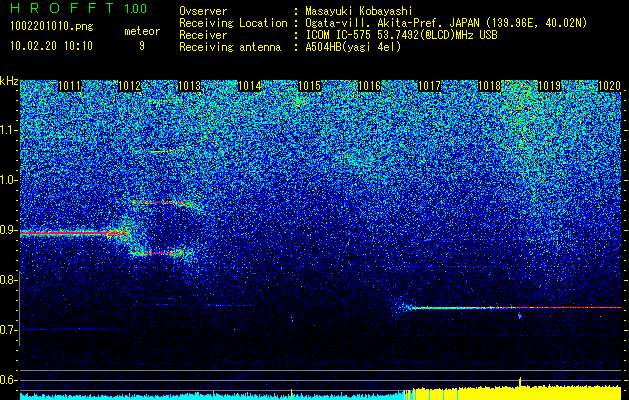Click time marker 1011

pos(69,86)
